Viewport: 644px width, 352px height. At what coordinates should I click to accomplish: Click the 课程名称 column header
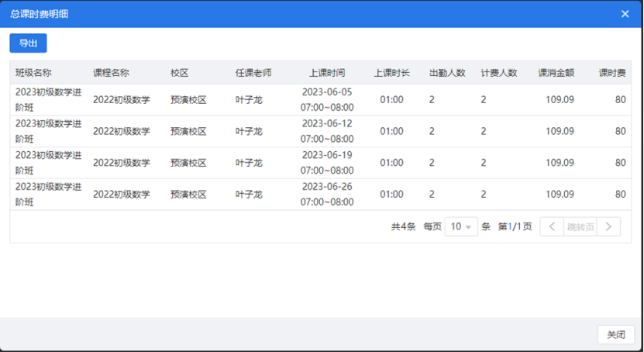click(111, 73)
